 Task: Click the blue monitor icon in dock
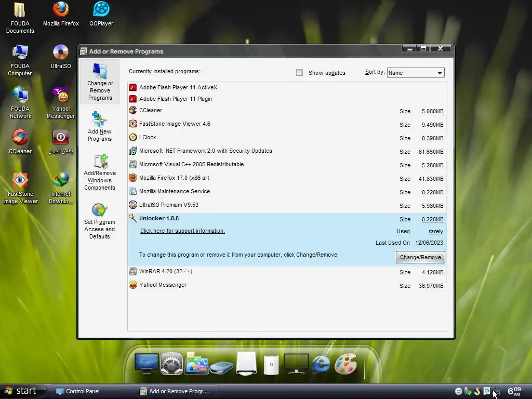[146, 364]
